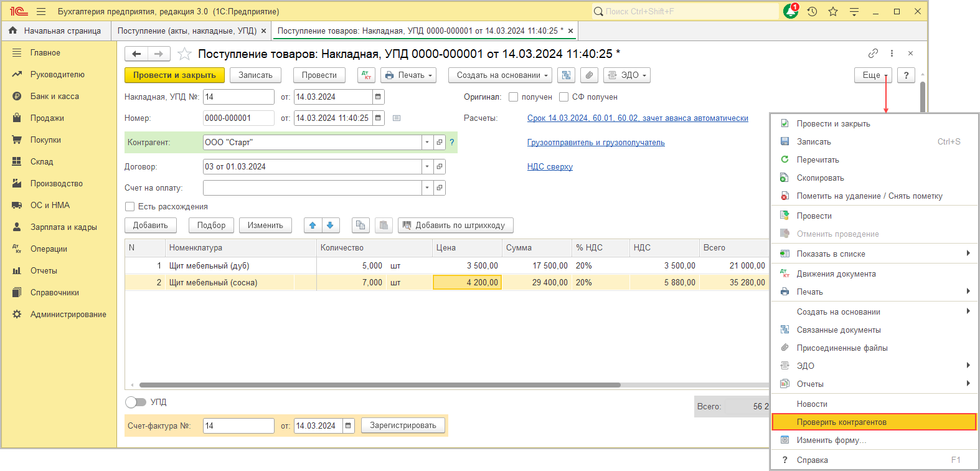Open the vertical dots options menu

892,54
